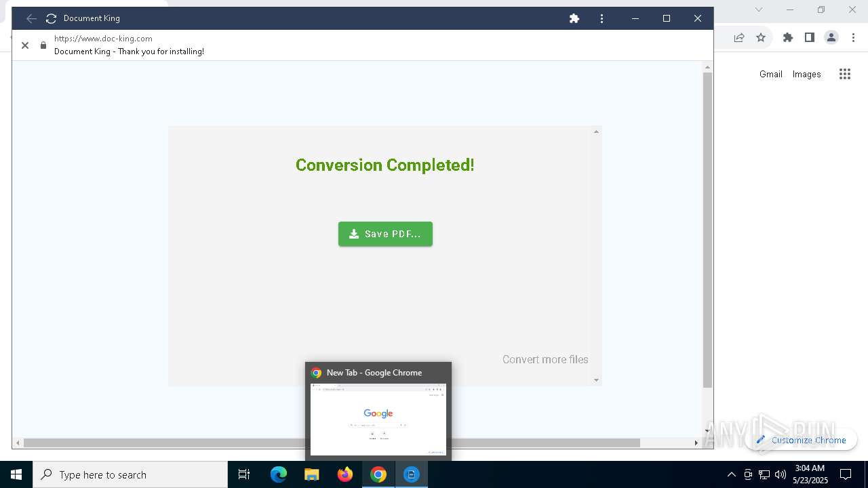Click the horizontal scrollbar thumb
This screenshot has height=488, width=868.
point(332,443)
